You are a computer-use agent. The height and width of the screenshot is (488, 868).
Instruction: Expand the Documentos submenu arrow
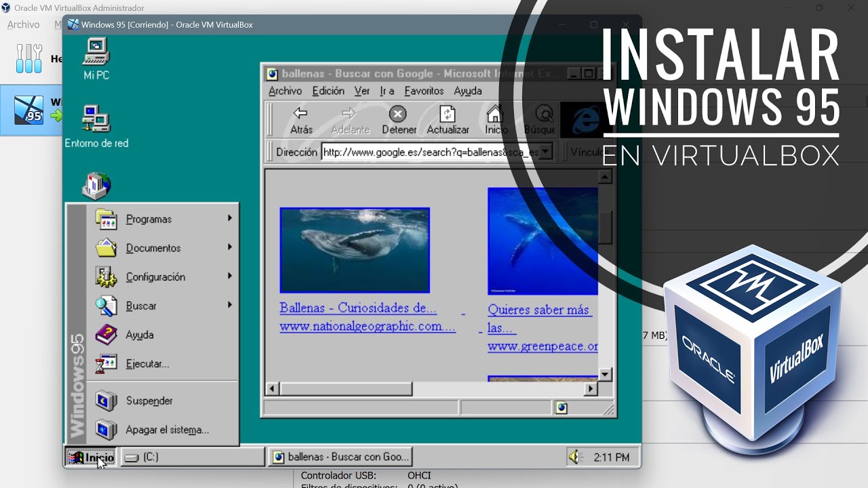[230, 247]
